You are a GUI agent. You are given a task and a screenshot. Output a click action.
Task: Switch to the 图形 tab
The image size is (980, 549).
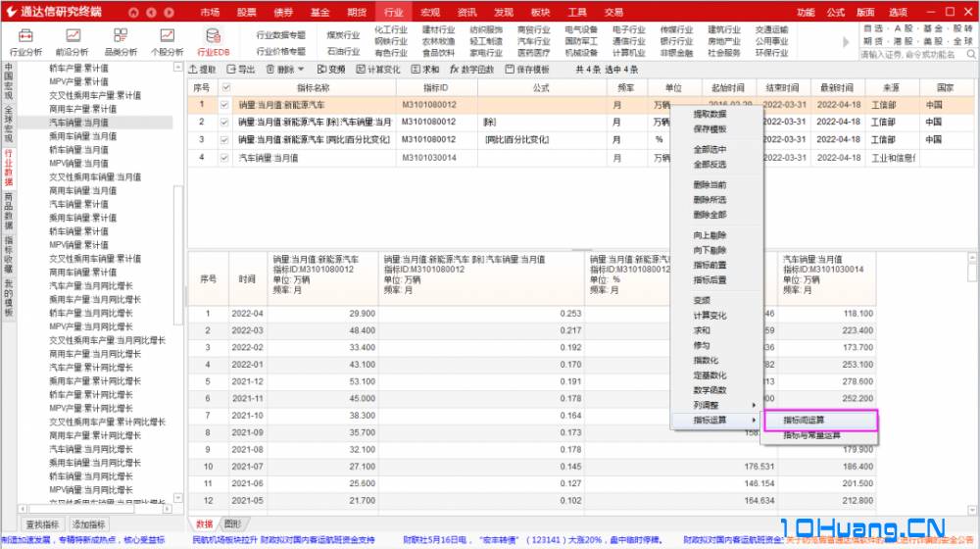232,524
